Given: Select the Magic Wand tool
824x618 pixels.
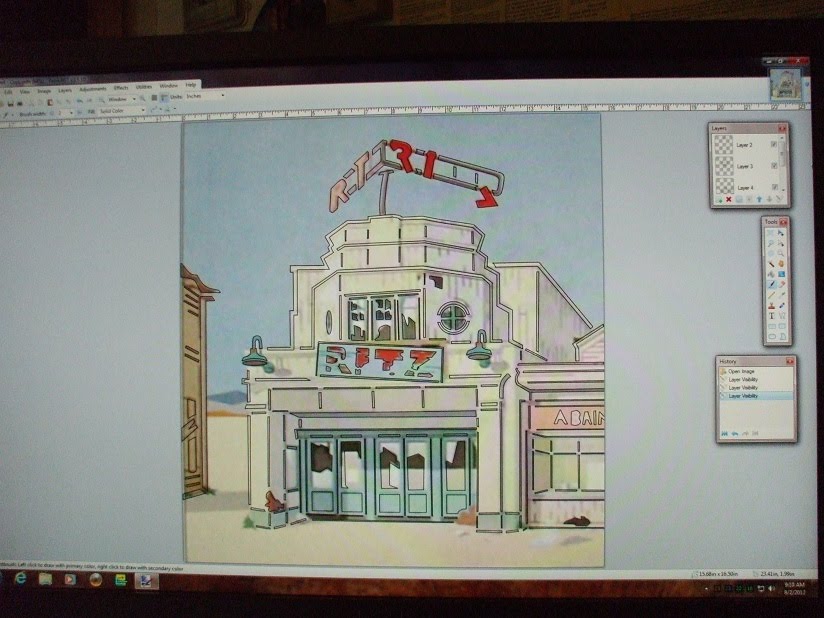Looking at the screenshot, I should [771, 263].
